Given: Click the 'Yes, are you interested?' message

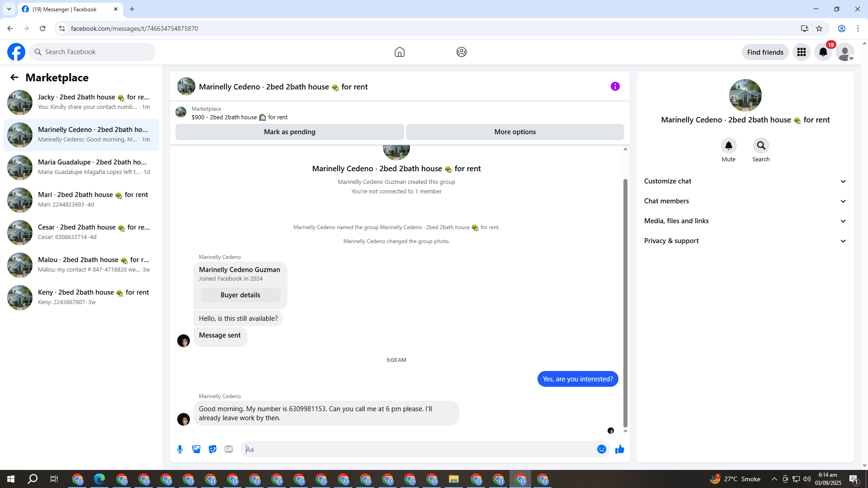Looking at the screenshot, I should point(578,379).
